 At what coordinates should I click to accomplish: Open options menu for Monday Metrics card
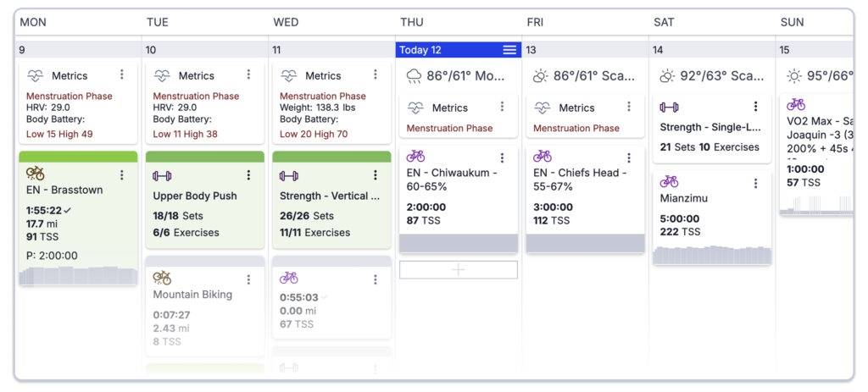tap(122, 75)
